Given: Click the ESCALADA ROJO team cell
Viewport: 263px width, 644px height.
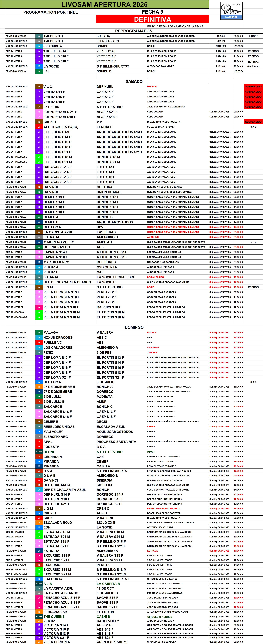Looking at the screenshot, I should pos(69,523).
